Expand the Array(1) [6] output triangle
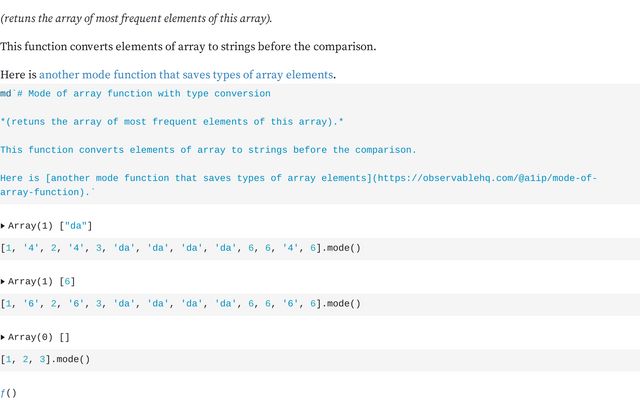640x400 pixels. point(4,282)
